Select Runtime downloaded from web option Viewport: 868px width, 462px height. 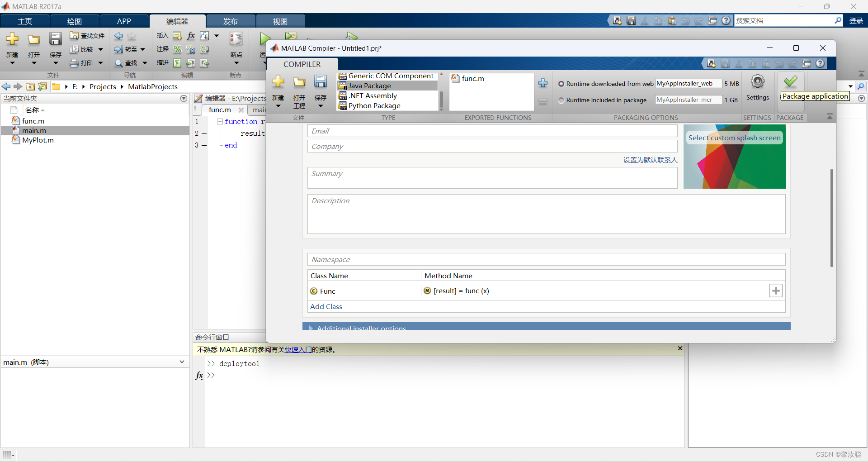[561, 84]
